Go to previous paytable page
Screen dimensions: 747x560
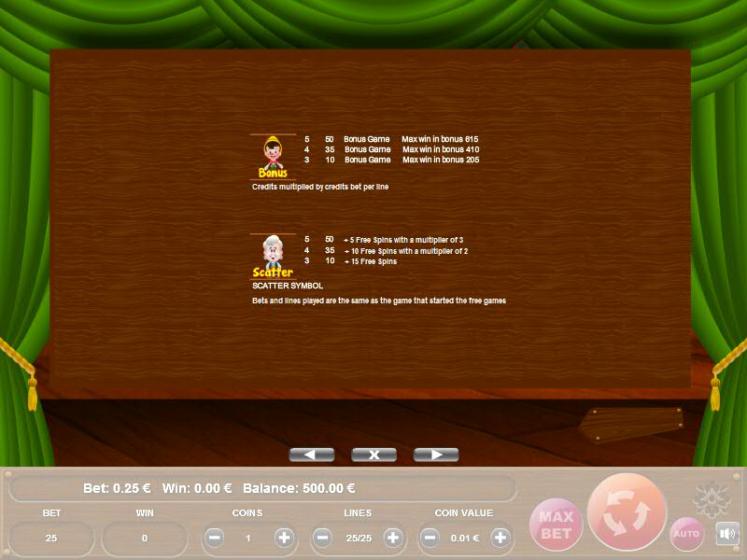(x=312, y=455)
